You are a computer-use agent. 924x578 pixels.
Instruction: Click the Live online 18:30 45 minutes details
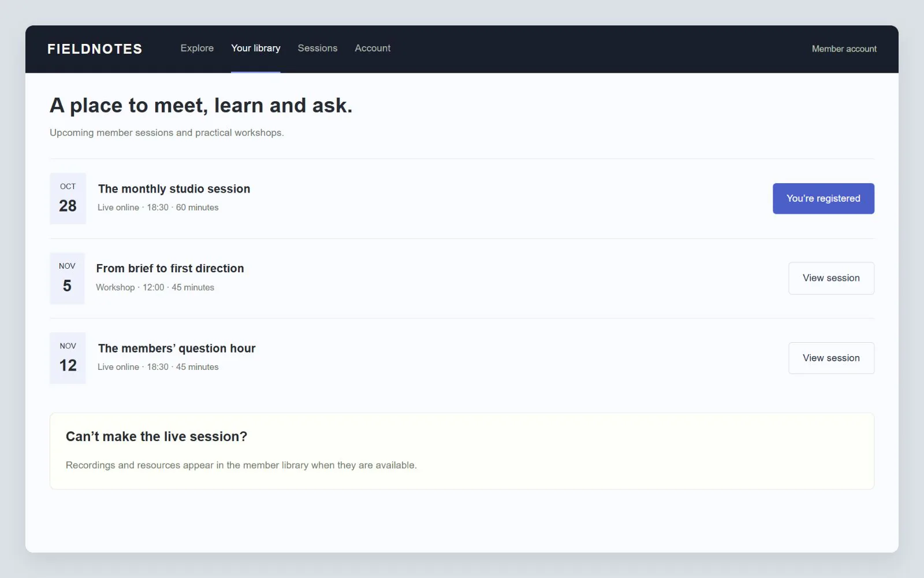pyautogui.click(x=158, y=367)
